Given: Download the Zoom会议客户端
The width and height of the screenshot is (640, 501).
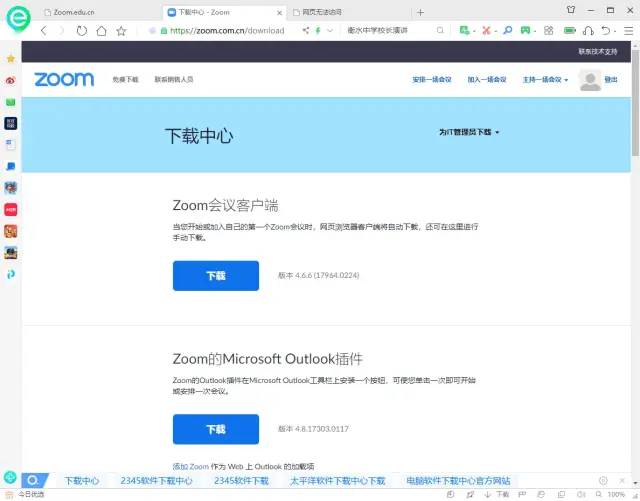Looking at the screenshot, I should point(215,276).
